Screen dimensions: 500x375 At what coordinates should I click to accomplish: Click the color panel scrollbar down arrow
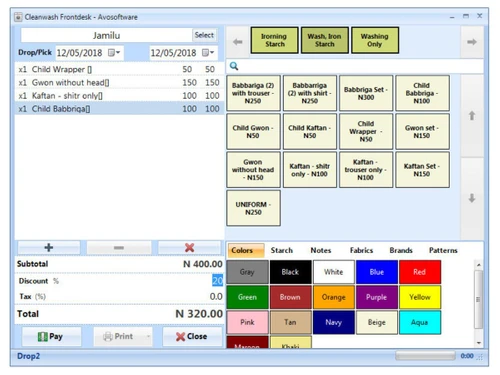[x=479, y=343]
